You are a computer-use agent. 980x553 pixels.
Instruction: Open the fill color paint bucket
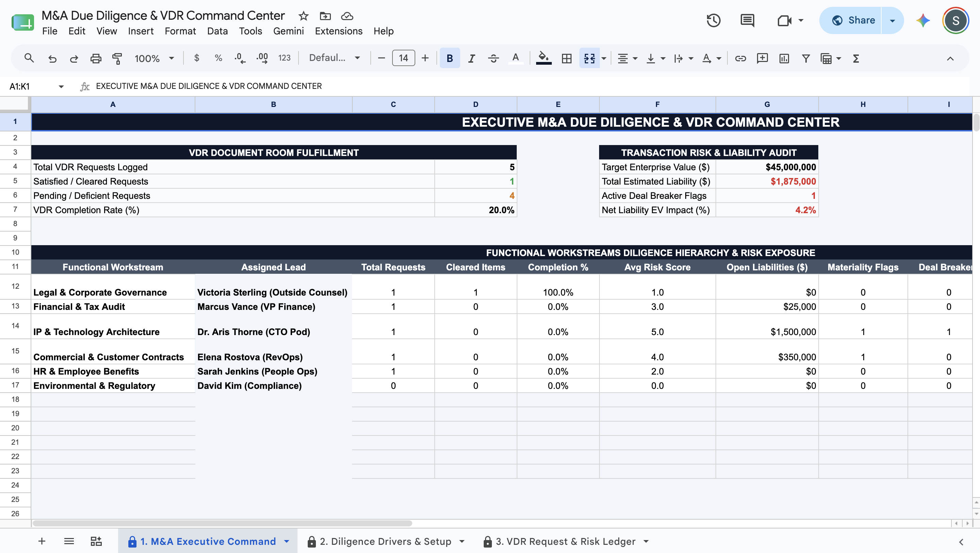tap(543, 58)
